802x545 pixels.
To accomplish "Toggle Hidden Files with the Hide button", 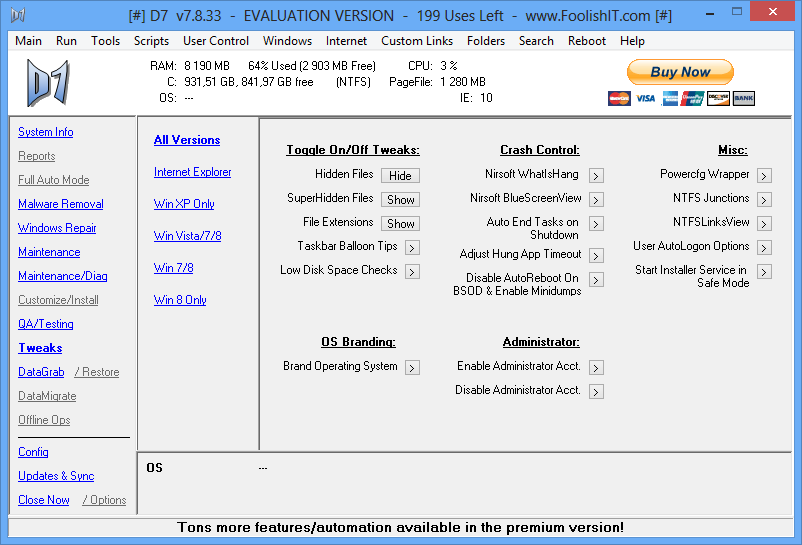I will (x=400, y=175).
